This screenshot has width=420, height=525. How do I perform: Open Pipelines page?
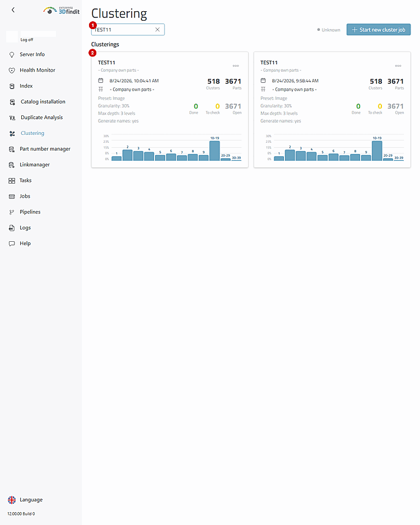point(30,212)
